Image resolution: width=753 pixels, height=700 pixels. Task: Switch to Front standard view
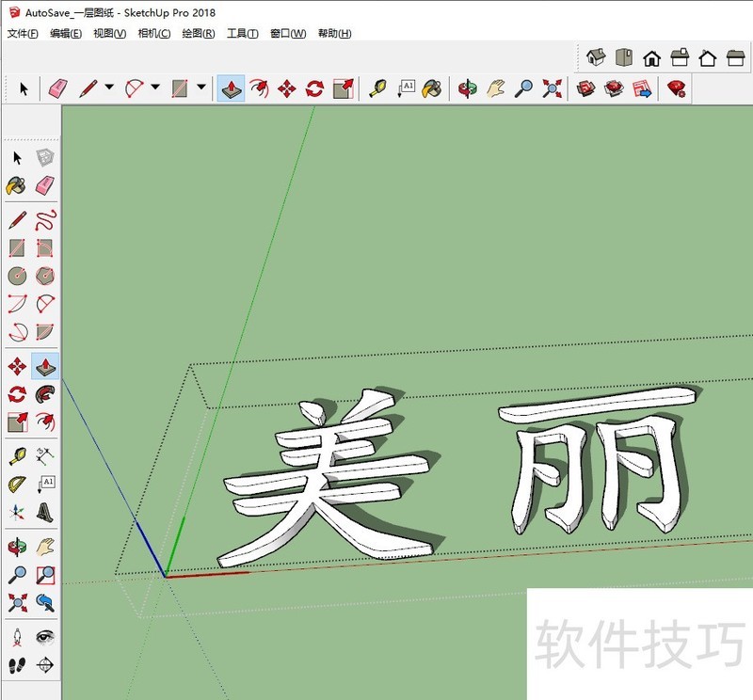651,57
